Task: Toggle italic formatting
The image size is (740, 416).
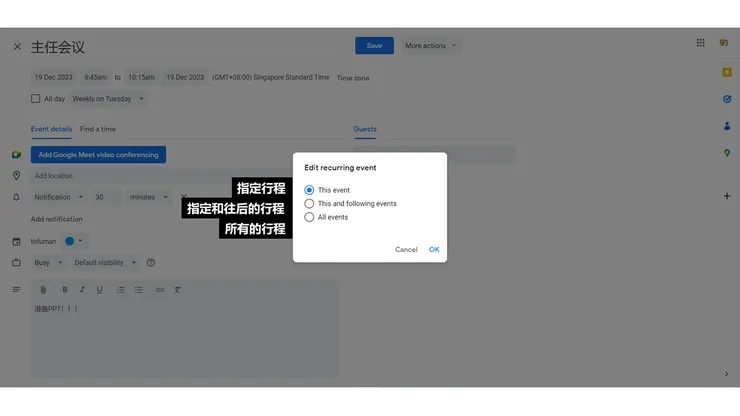Action: click(82, 290)
